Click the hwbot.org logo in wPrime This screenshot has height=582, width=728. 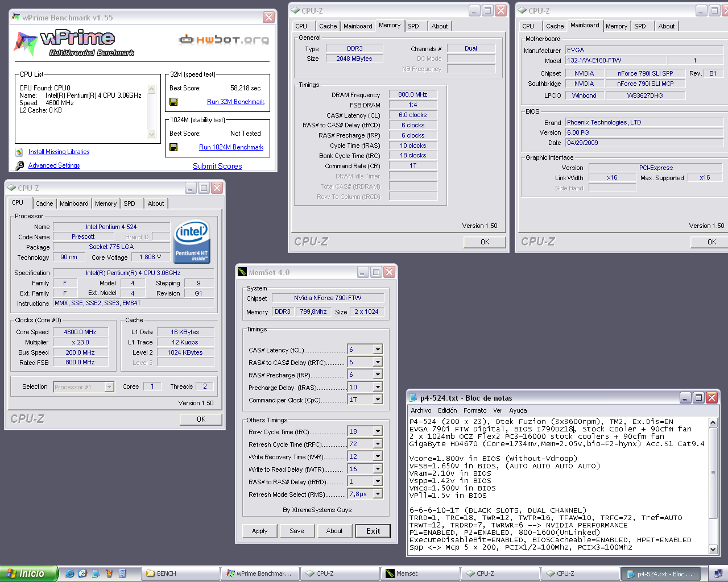coord(224,39)
